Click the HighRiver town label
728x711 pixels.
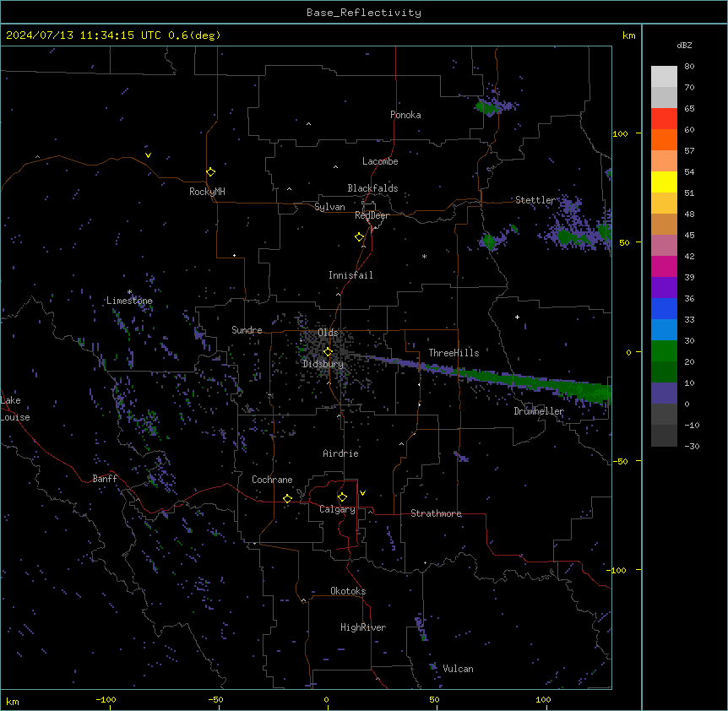(x=363, y=627)
